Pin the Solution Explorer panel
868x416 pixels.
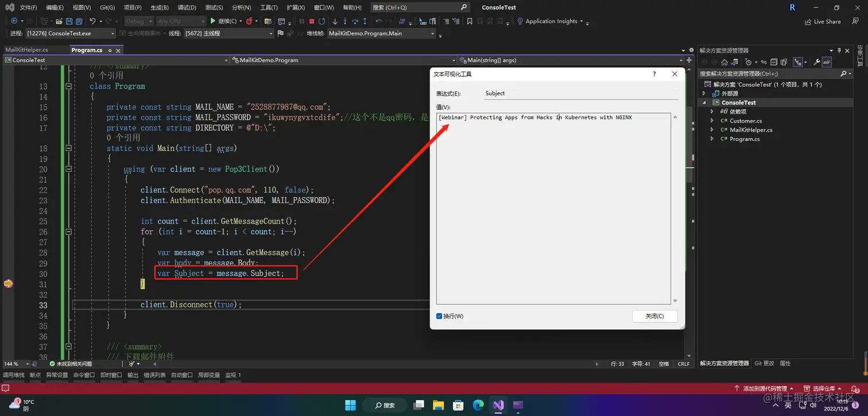[839, 51]
